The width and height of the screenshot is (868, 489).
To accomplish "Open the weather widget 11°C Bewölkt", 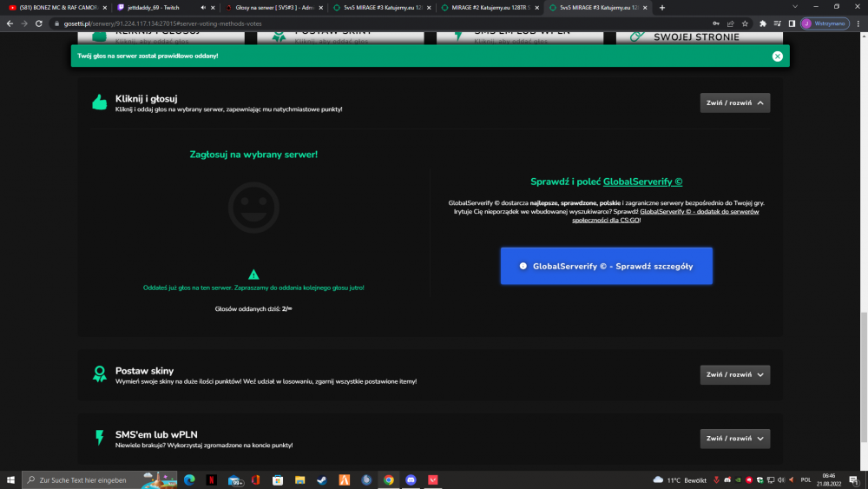I will tap(680, 480).
